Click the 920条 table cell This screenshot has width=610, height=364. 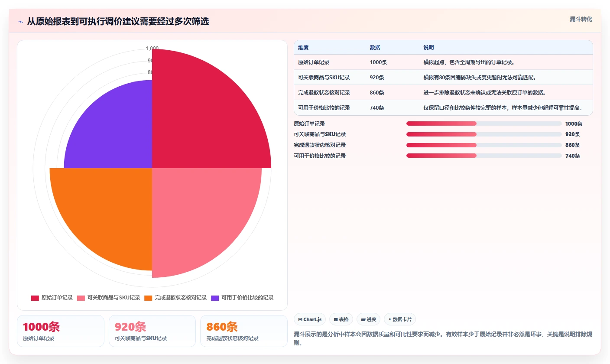(376, 77)
